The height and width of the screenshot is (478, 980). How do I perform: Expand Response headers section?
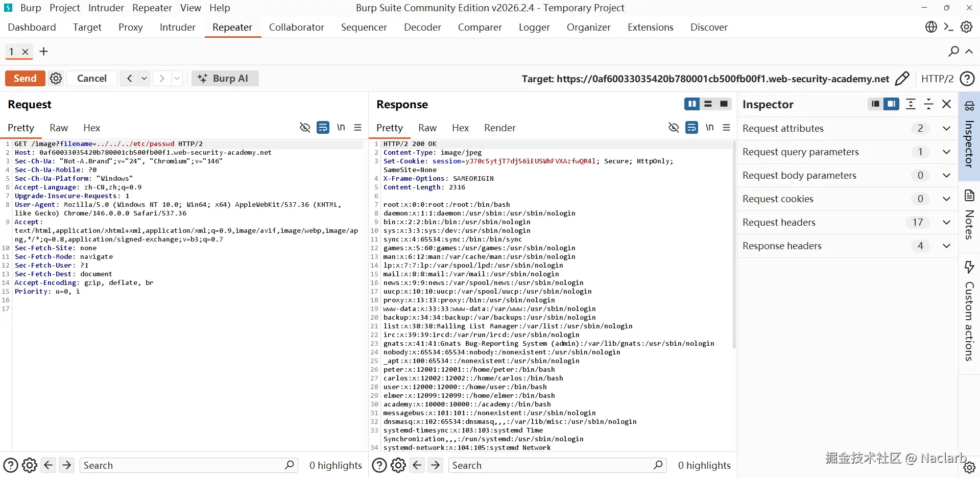click(x=946, y=246)
